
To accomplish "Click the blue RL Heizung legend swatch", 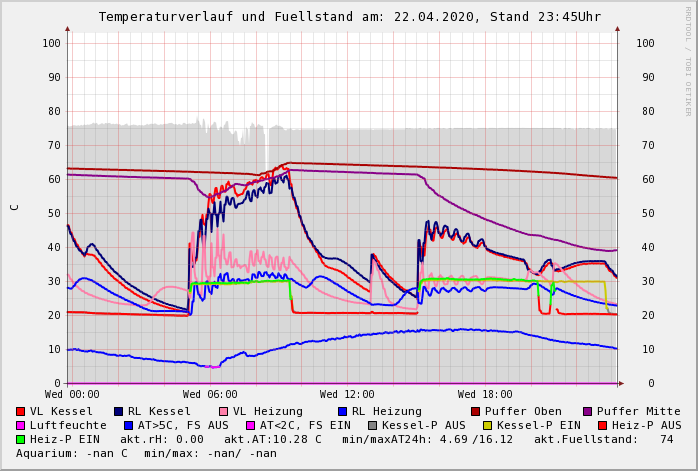I will 343,411.
